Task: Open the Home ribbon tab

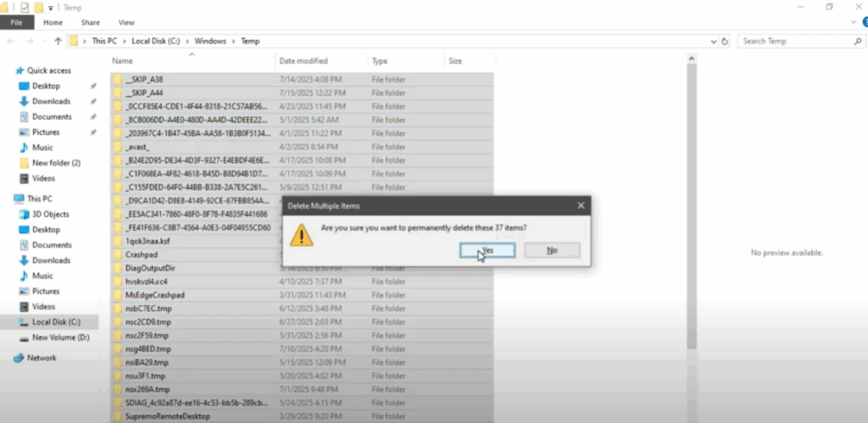Action: [x=53, y=23]
